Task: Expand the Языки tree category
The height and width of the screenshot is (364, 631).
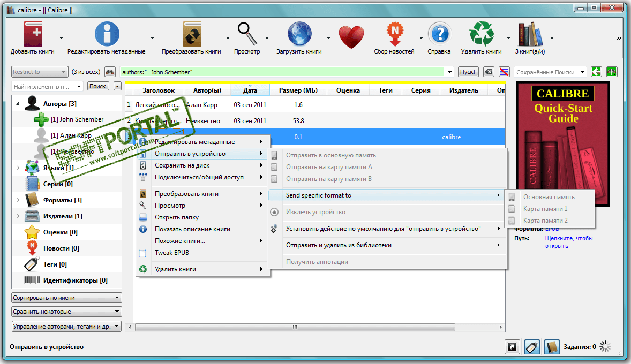Action: tap(17, 168)
